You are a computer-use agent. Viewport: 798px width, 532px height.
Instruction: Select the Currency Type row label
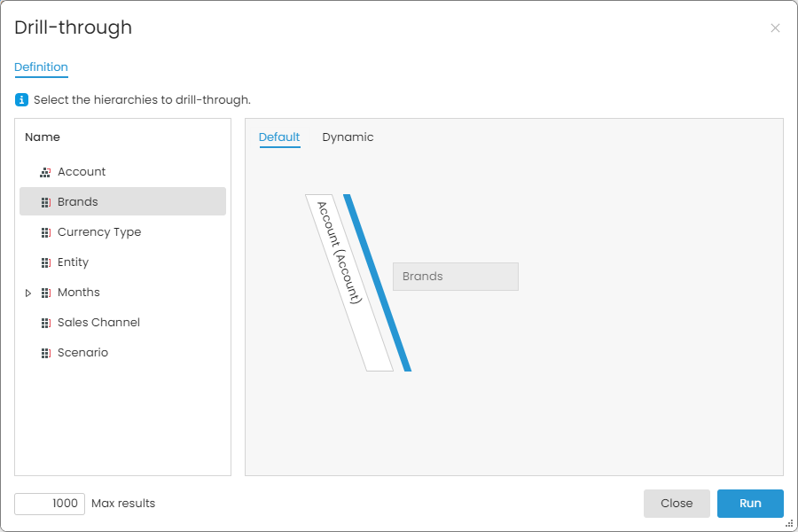[x=99, y=232]
